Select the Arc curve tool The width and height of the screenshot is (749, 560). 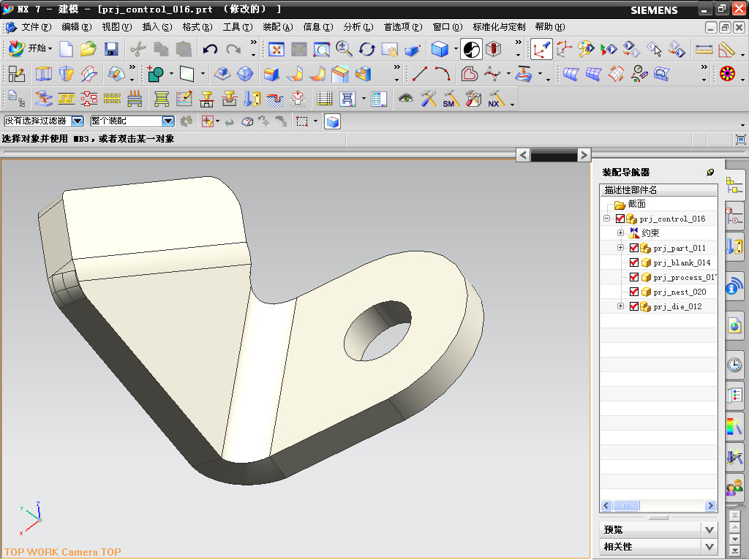(443, 74)
